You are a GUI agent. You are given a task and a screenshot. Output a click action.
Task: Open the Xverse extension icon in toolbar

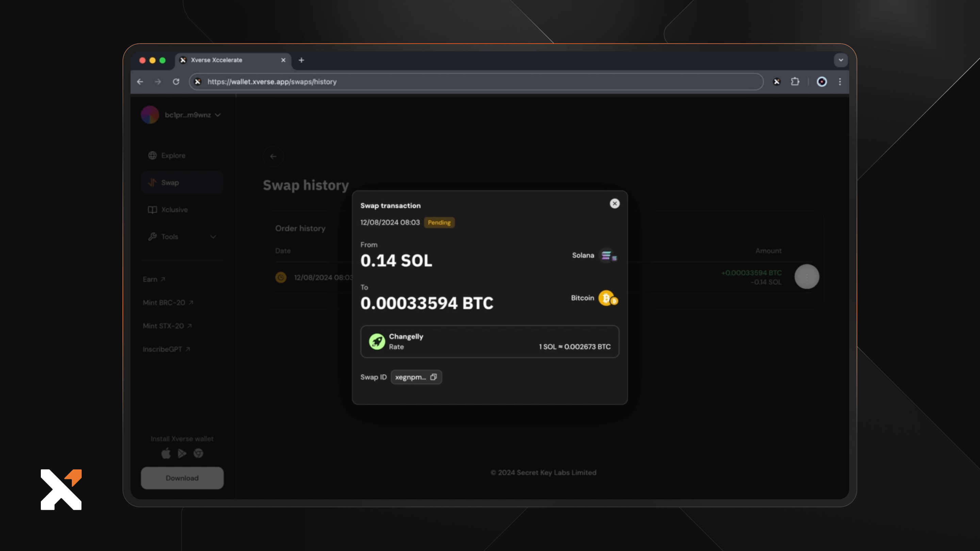[777, 82]
